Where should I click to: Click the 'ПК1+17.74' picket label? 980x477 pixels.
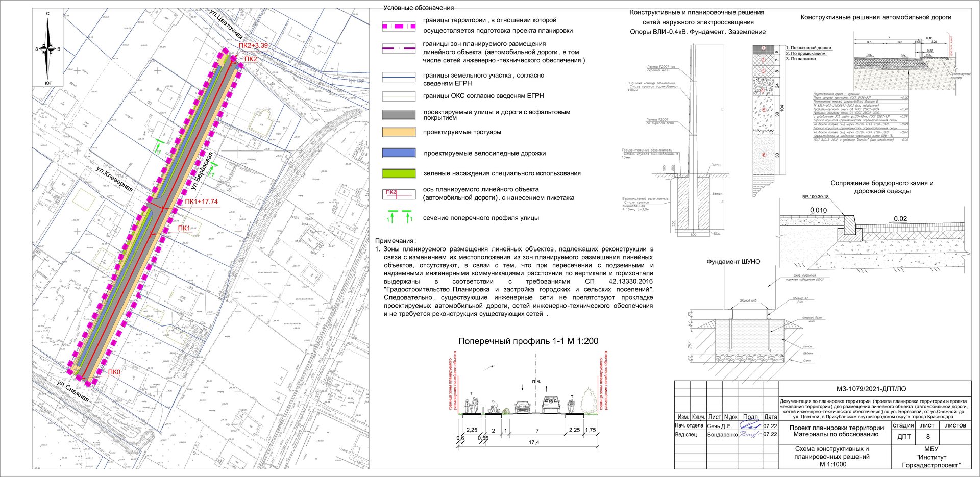(x=201, y=202)
